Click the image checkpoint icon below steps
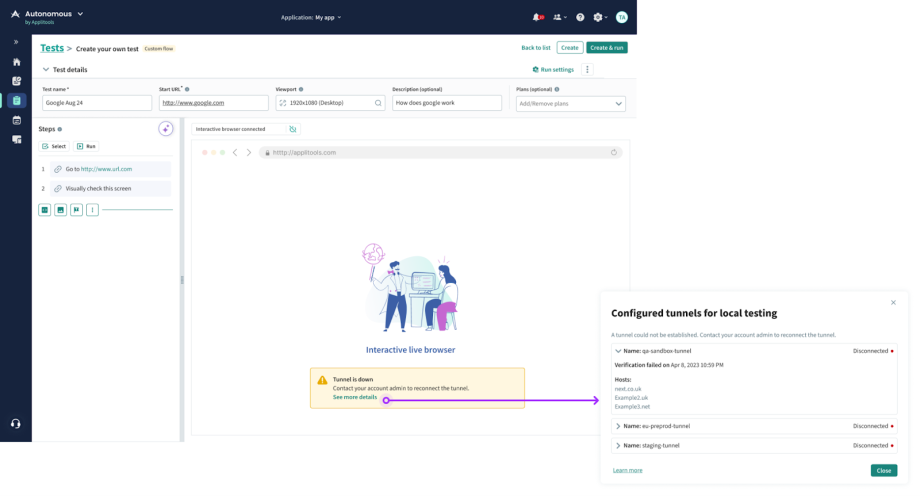Screen dimensions: 920x496 point(60,210)
